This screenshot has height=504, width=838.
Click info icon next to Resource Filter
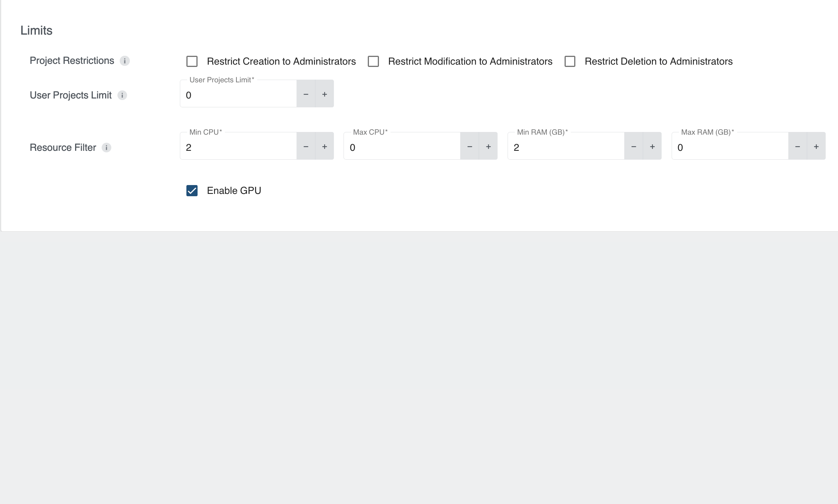(x=106, y=148)
